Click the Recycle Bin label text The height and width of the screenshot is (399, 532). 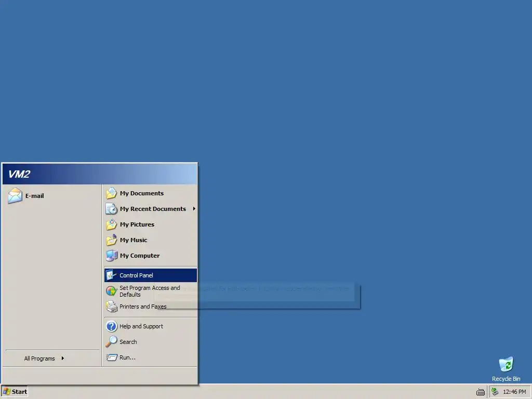click(x=506, y=379)
